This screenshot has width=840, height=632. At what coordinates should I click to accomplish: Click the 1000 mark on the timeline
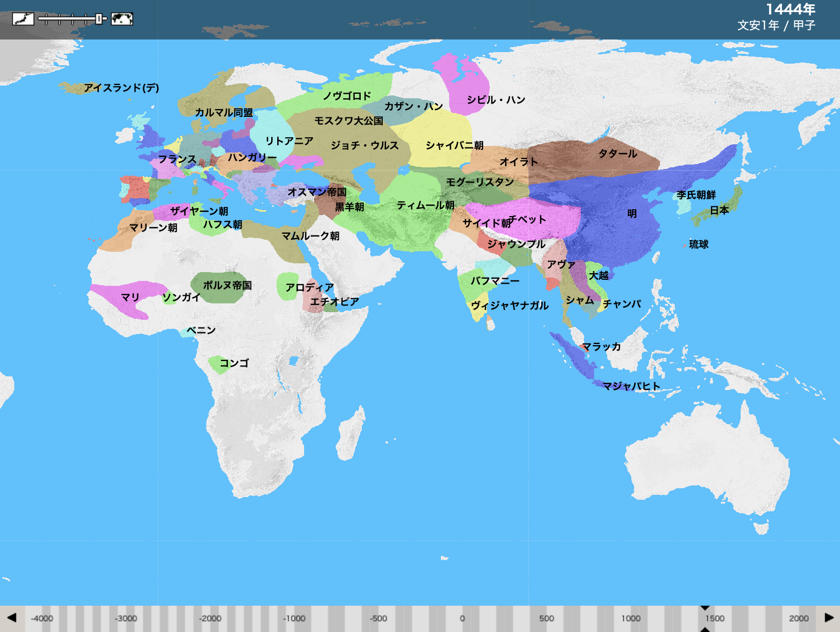click(631, 618)
